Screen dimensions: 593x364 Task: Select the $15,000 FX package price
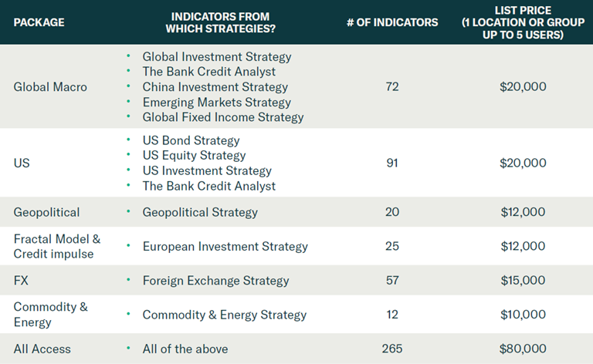pos(523,280)
